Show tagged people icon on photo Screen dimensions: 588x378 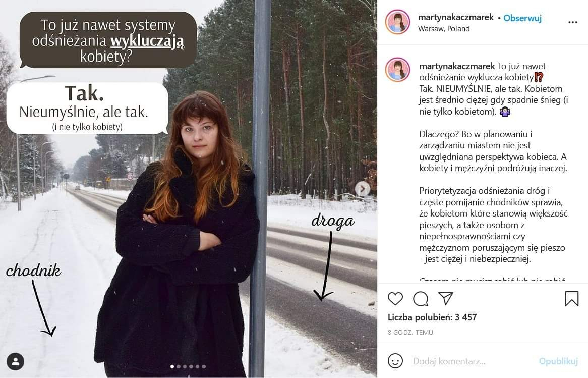coord(15,361)
